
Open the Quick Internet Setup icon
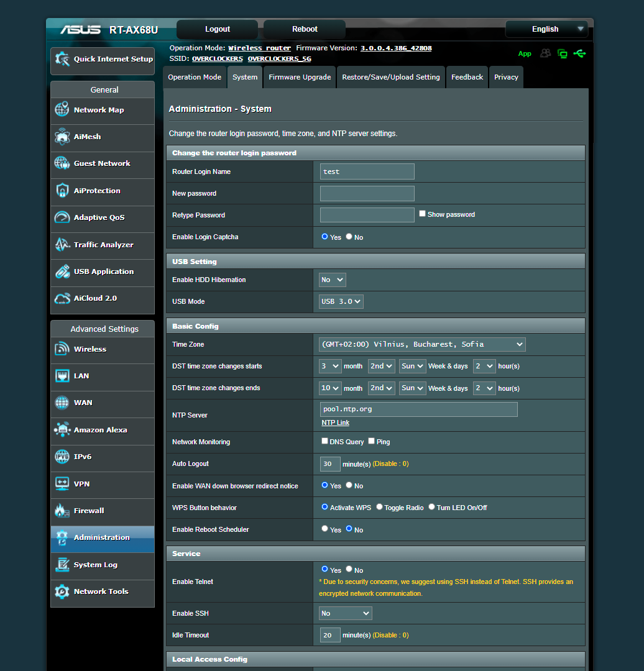[x=63, y=59]
